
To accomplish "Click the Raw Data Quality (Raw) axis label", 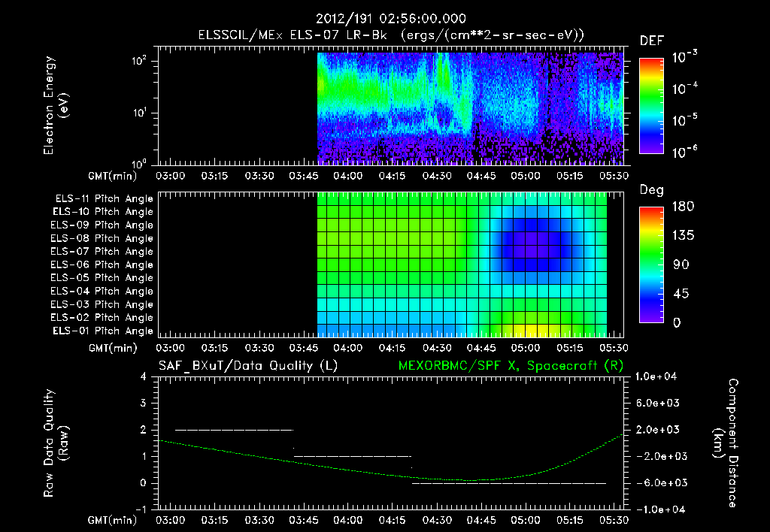I will (56, 443).
